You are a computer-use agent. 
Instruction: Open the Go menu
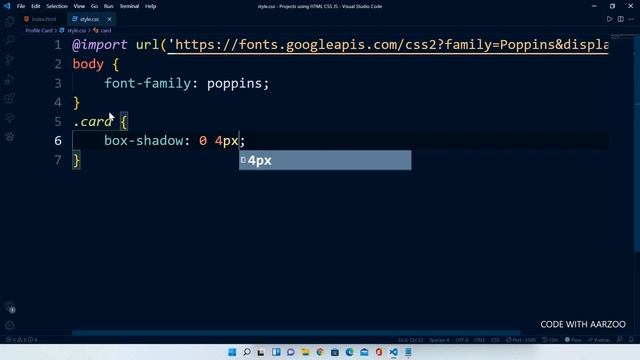click(x=94, y=6)
